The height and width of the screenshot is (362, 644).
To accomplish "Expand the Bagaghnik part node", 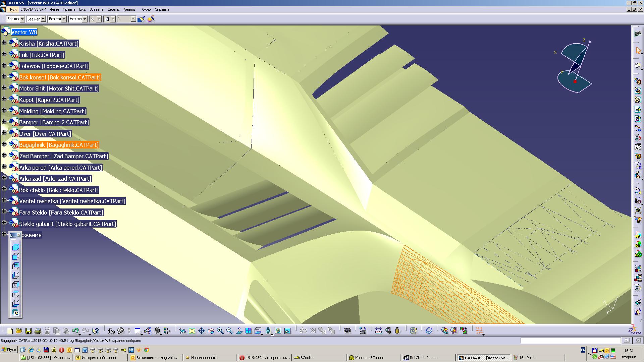I will [x=4, y=144].
